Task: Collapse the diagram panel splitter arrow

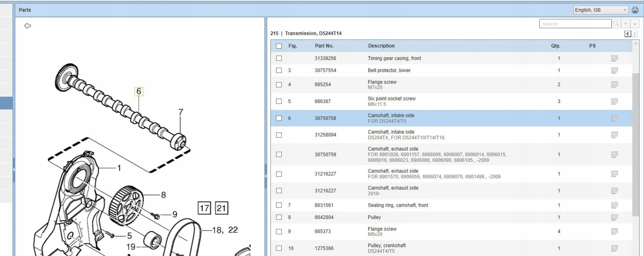Action: [266, 176]
